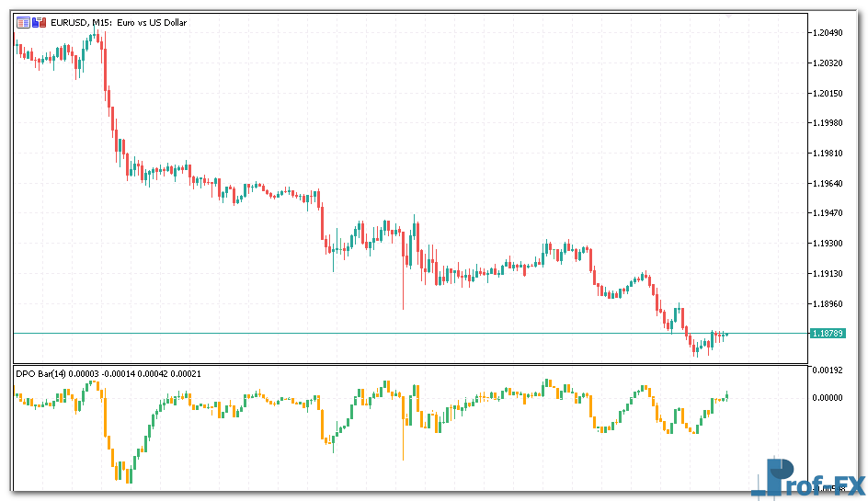Select the 1.19810 price axis value

828,154
